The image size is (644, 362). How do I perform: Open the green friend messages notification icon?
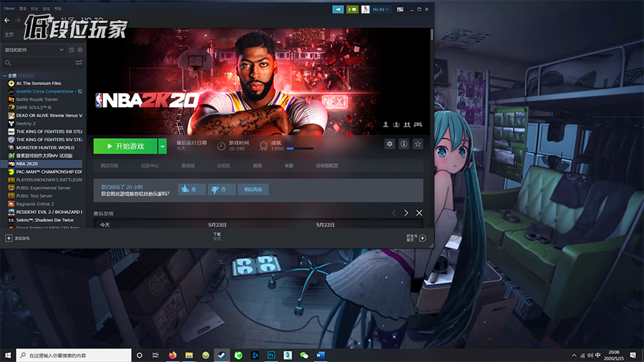click(352, 9)
